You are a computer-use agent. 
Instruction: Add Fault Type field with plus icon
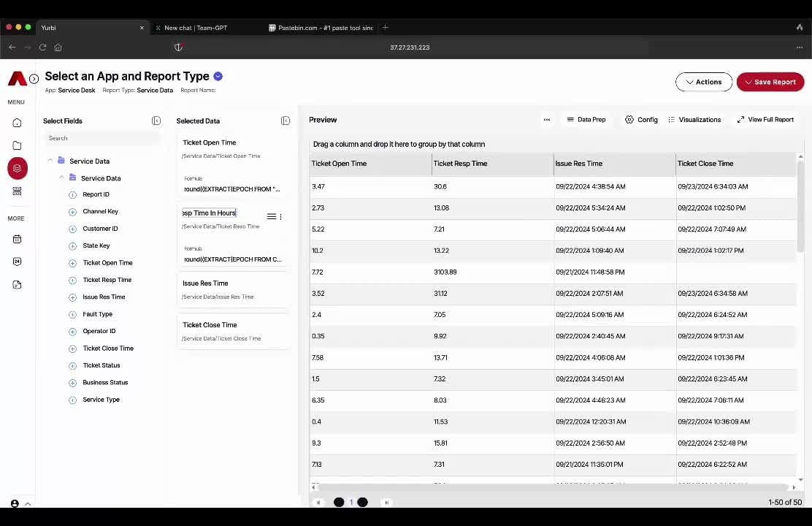click(x=72, y=314)
